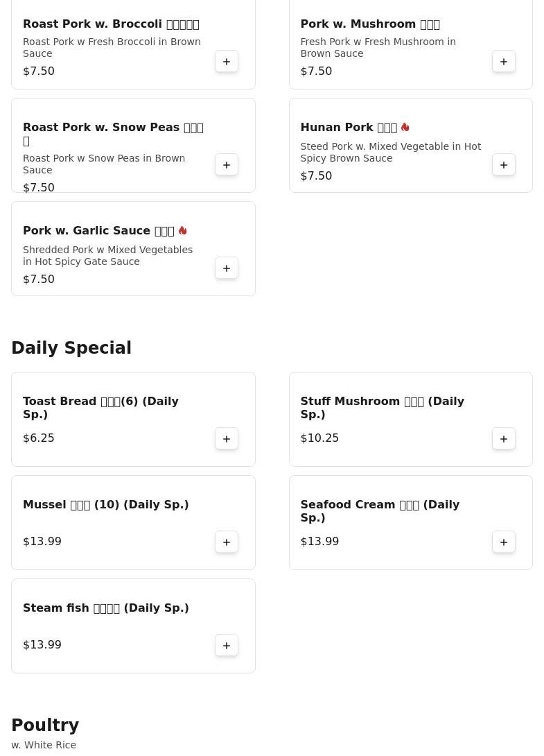Click the Roast Pork w. Broccoli title
This screenshot has width=544, height=756.
[111, 24]
